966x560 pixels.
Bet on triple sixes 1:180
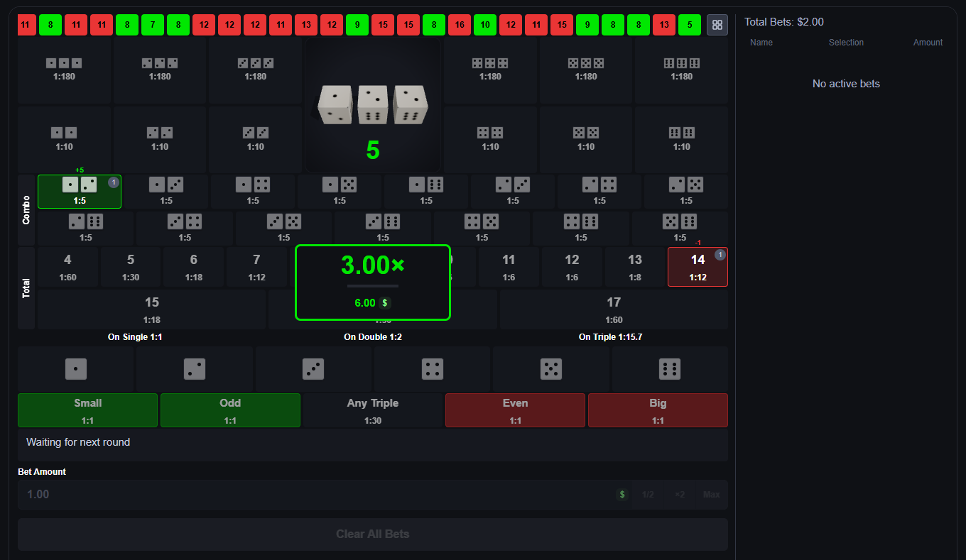pyautogui.click(x=682, y=70)
